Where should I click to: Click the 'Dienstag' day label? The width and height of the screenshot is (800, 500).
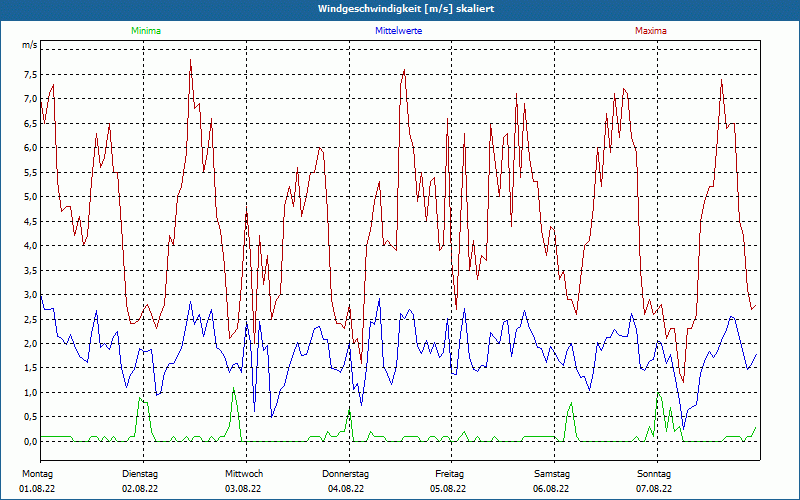(x=140, y=474)
